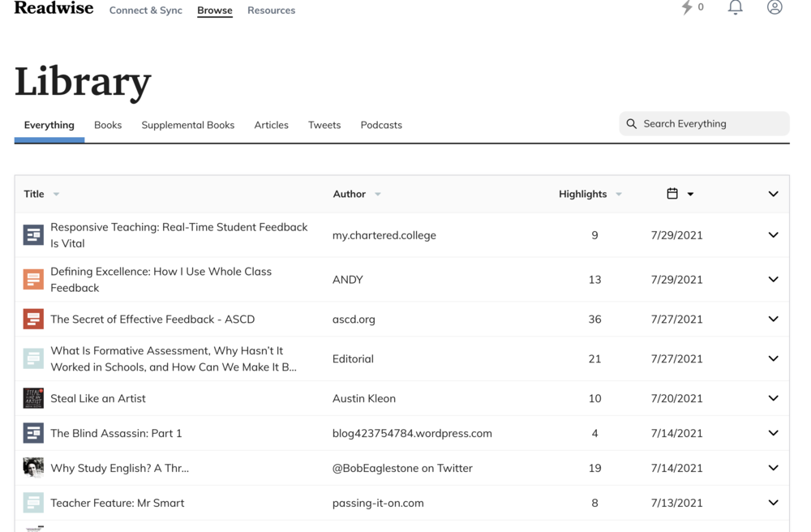The height and width of the screenshot is (532, 811).
Task: Click the Readwise logo
Action: point(54,8)
